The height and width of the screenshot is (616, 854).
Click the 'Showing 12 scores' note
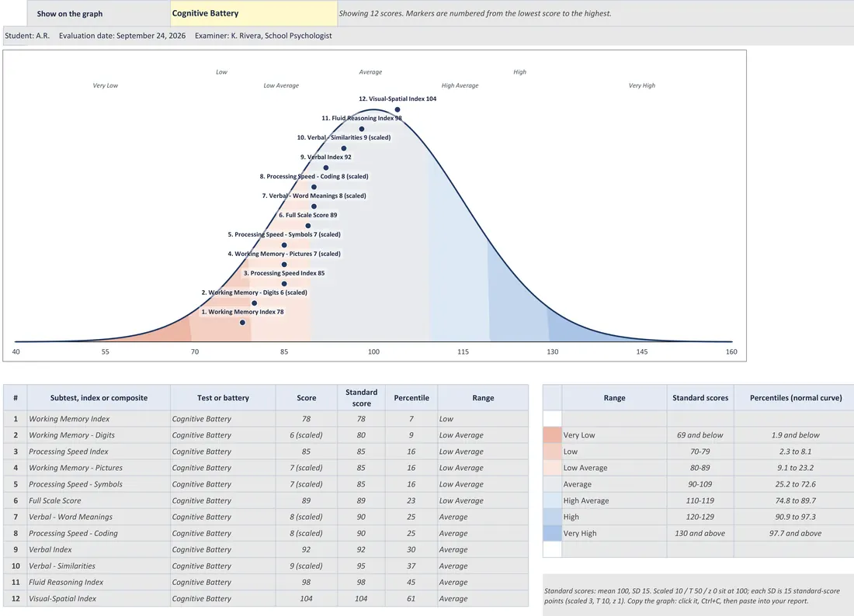coord(475,13)
